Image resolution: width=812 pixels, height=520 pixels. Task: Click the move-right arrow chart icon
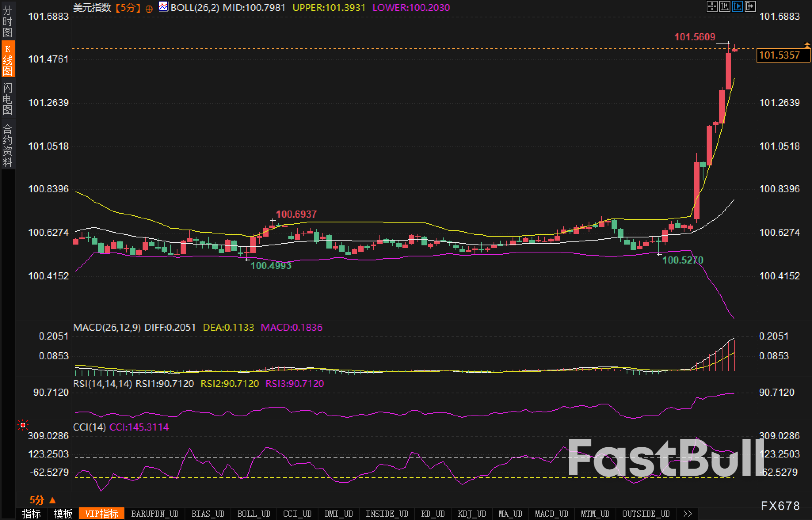[x=750, y=6]
